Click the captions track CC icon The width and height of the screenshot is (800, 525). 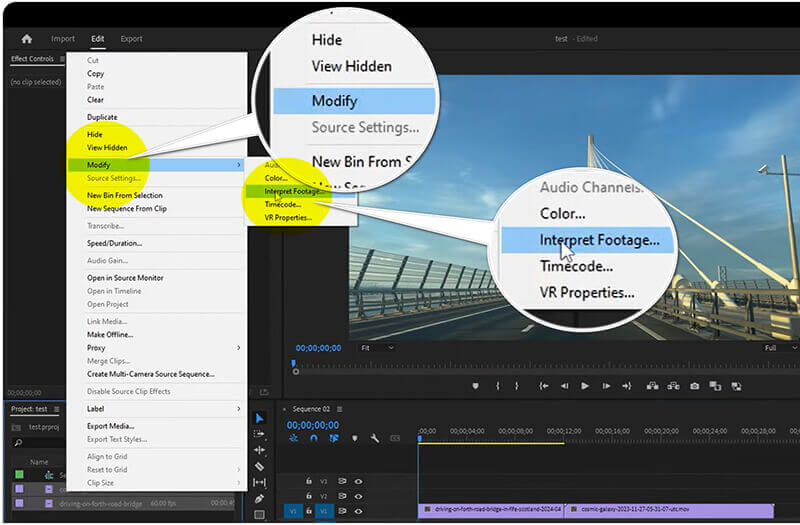click(x=395, y=438)
